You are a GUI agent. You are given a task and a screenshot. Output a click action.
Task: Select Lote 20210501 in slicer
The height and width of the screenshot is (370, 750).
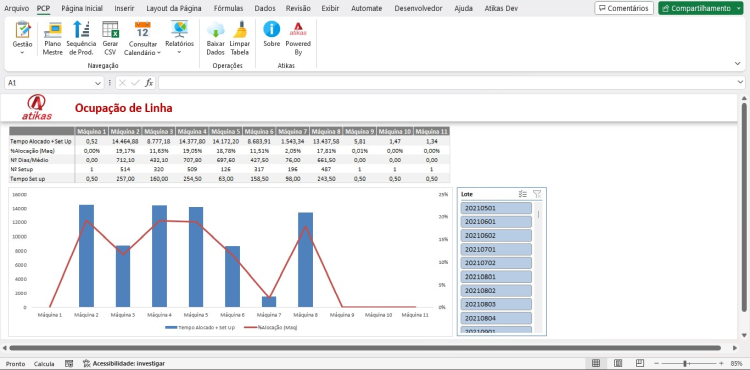coord(496,208)
